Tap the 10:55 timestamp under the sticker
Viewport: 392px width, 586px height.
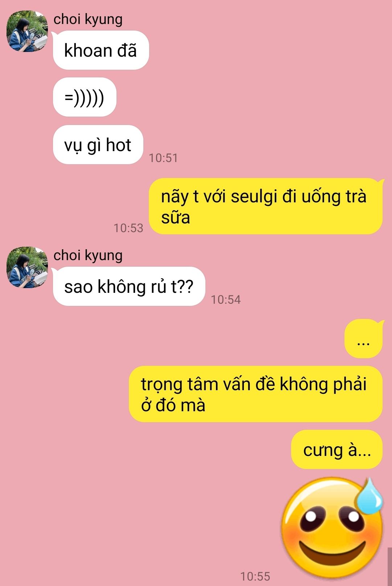[255, 576]
